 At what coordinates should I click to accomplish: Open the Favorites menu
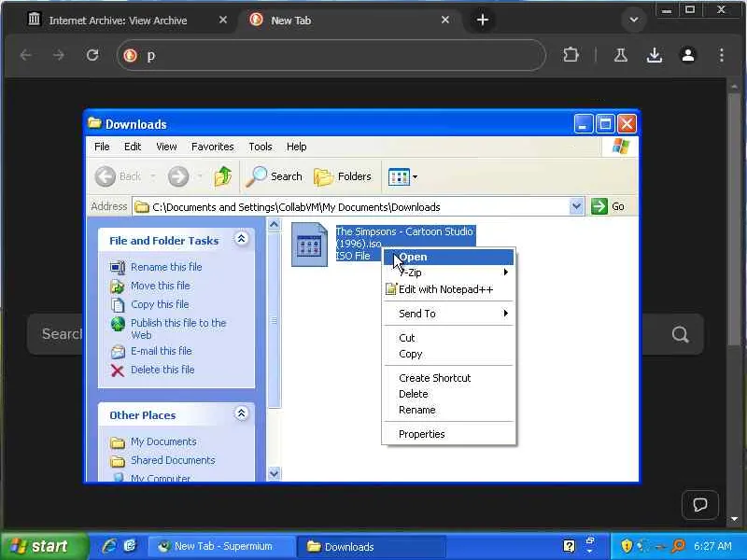tap(213, 147)
